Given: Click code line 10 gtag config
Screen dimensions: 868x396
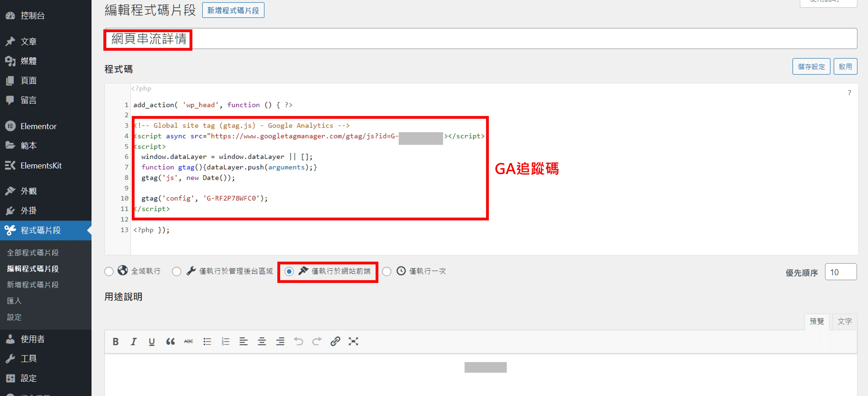Looking at the screenshot, I should 205,198.
